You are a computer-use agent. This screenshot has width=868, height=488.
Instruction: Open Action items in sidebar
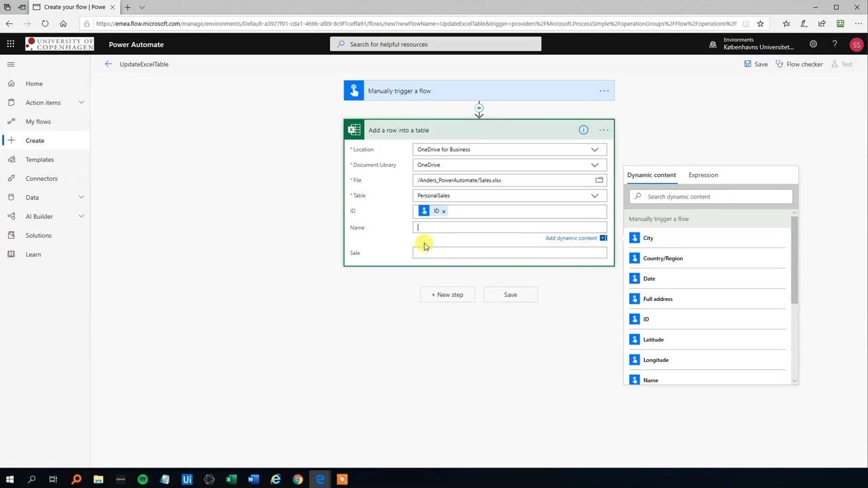coord(43,102)
